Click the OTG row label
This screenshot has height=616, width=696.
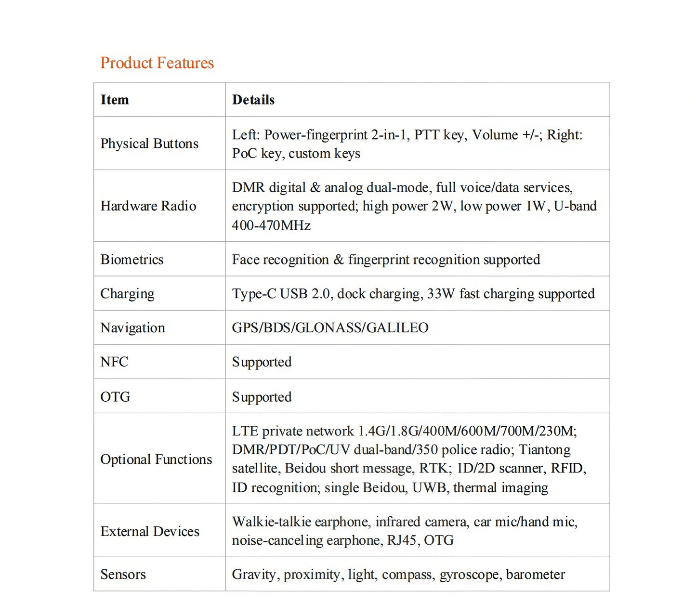click(x=115, y=397)
